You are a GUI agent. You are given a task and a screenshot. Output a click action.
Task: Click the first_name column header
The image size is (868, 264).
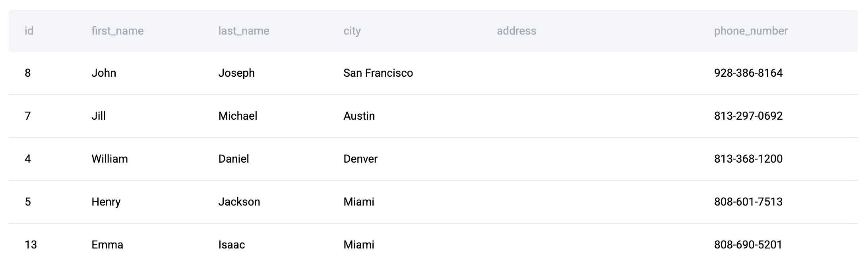[x=117, y=31]
